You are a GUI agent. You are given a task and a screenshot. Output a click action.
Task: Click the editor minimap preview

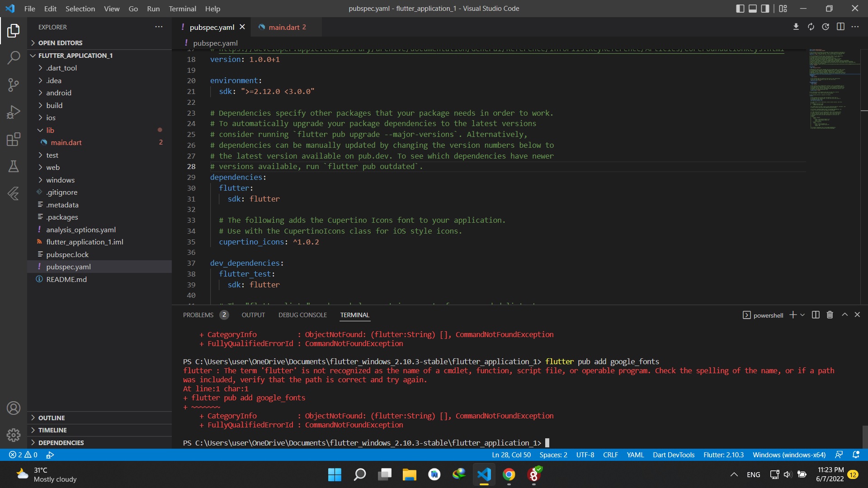click(834, 89)
